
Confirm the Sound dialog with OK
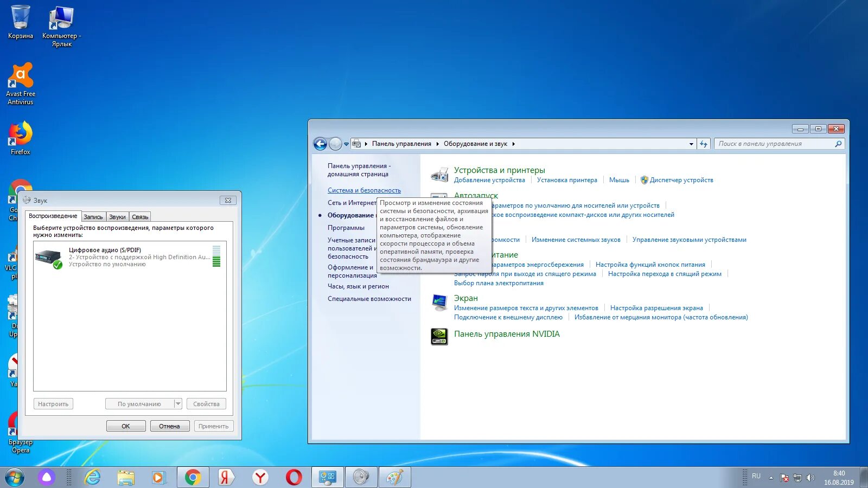126,426
